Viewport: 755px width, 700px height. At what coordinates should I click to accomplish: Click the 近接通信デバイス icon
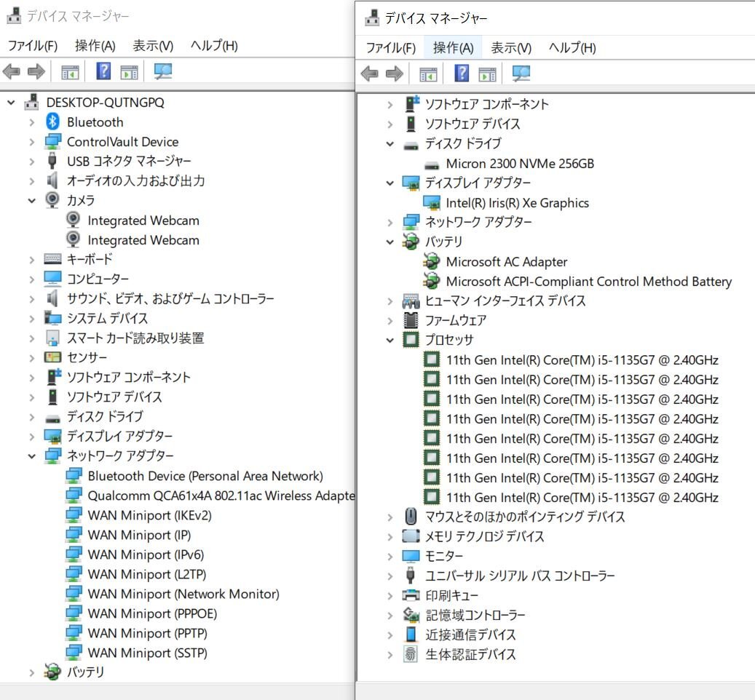pos(411,634)
